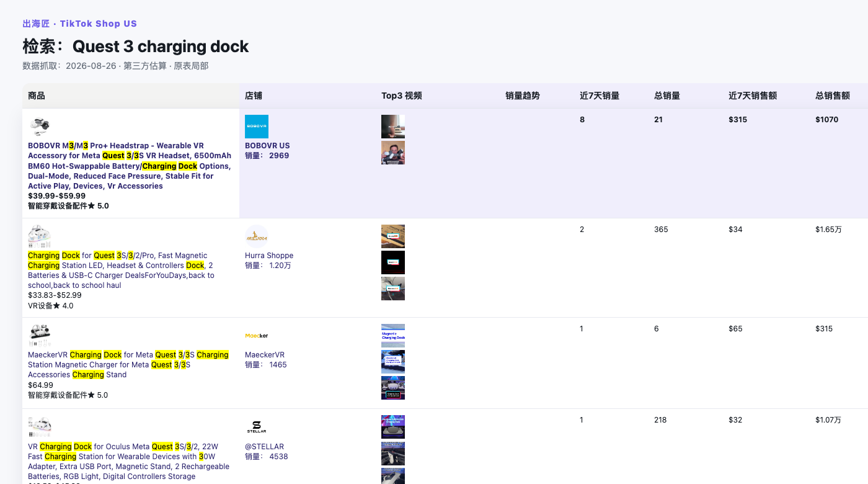Select the $1070 total sales cell
This screenshot has width=868, height=484.
tap(827, 120)
